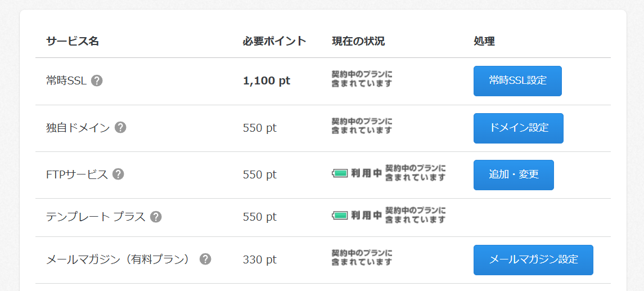Click help icon next to 常時SSL
The width and height of the screenshot is (644, 291).
[97, 80]
